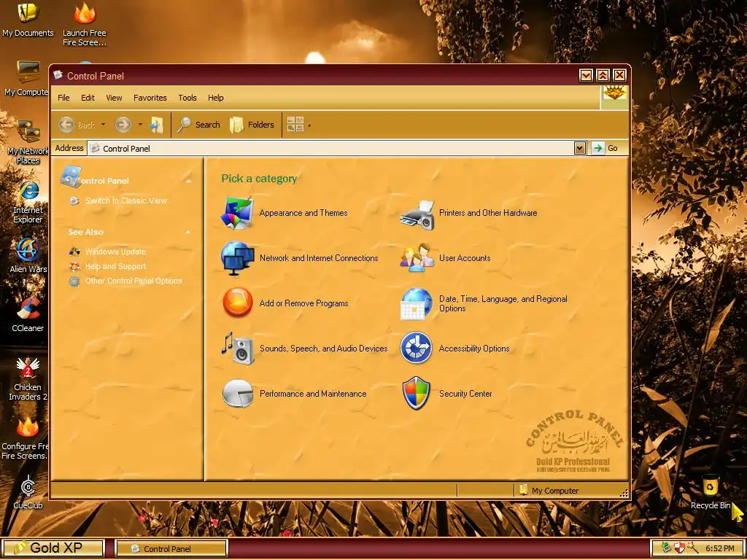747x560 pixels.
Task: Select the Control Panel taskbar button
Action: 171,548
